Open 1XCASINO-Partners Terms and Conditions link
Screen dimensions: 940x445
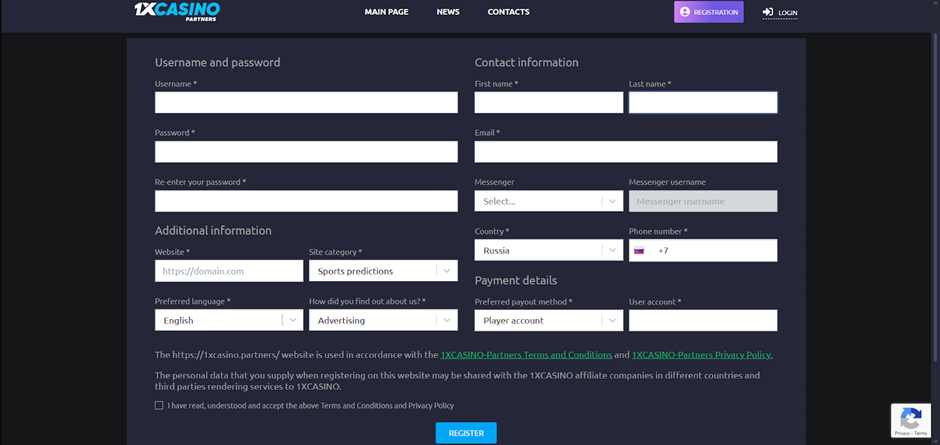click(526, 355)
